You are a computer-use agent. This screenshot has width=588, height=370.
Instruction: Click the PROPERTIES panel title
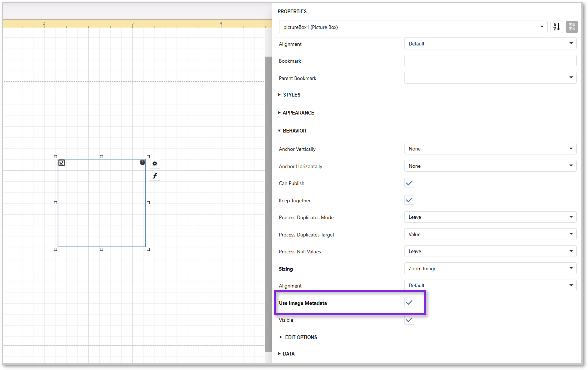tap(292, 11)
